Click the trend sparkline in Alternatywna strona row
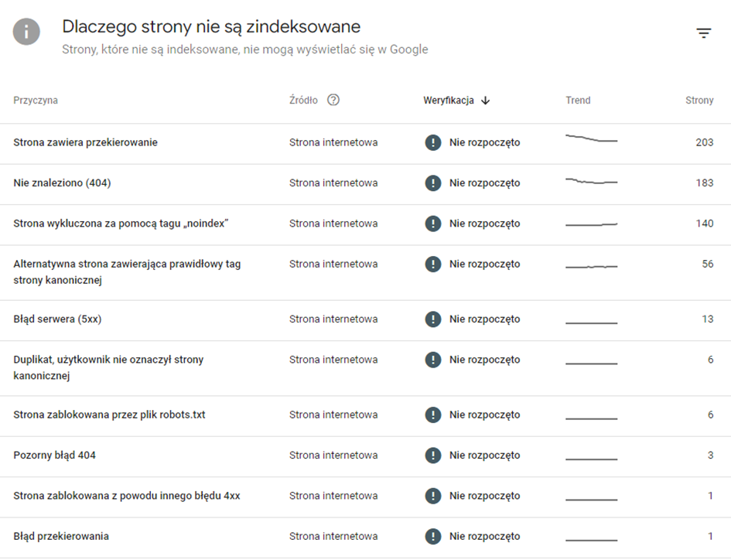The width and height of the screenshot is (731, 560). (591, 267)
